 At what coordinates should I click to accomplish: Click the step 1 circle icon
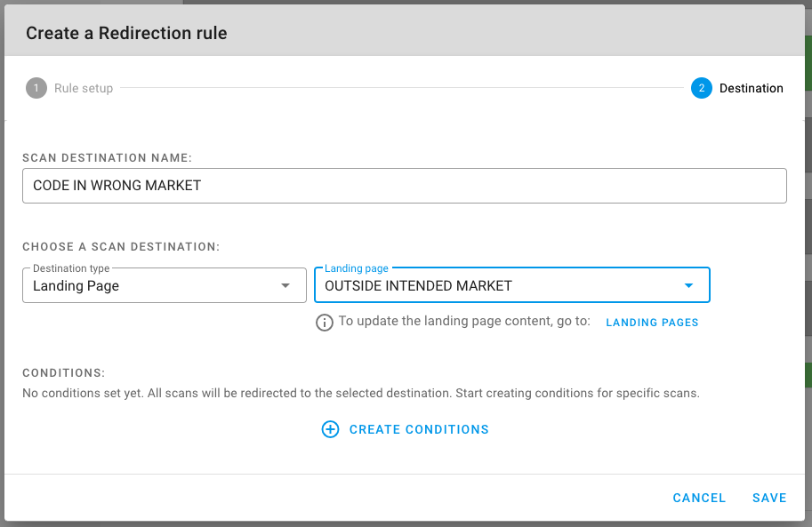click(36, 88)
